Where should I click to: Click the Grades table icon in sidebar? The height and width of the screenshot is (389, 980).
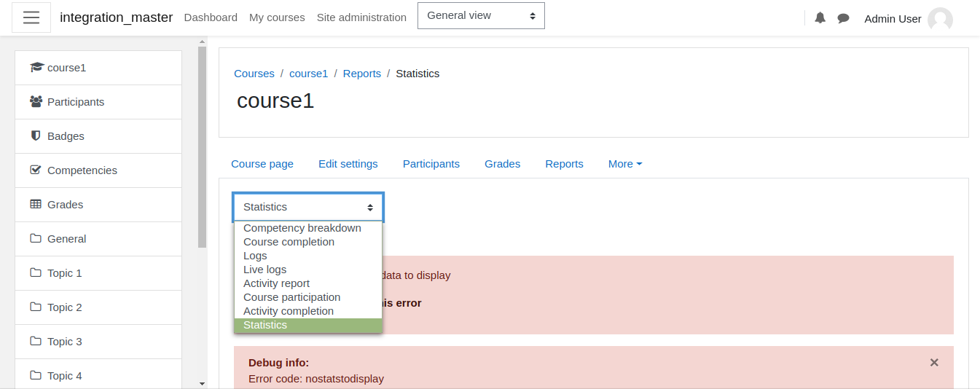tap(36, 205)
